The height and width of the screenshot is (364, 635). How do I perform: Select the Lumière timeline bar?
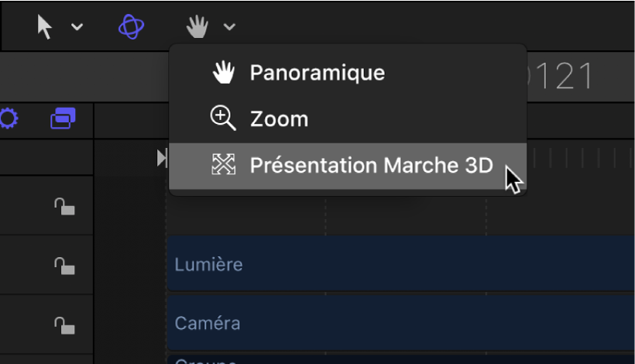401,264
